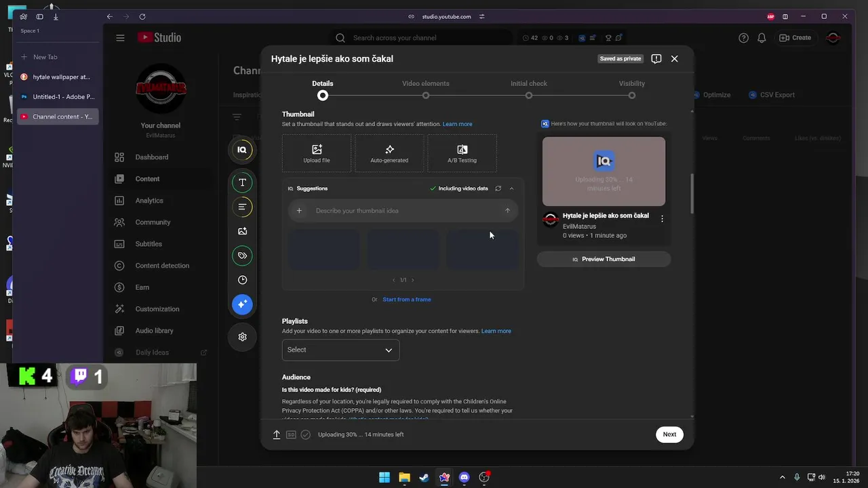Click the account avatar in Studio header
Screen dimensions: 868x488
pos(833,38)
